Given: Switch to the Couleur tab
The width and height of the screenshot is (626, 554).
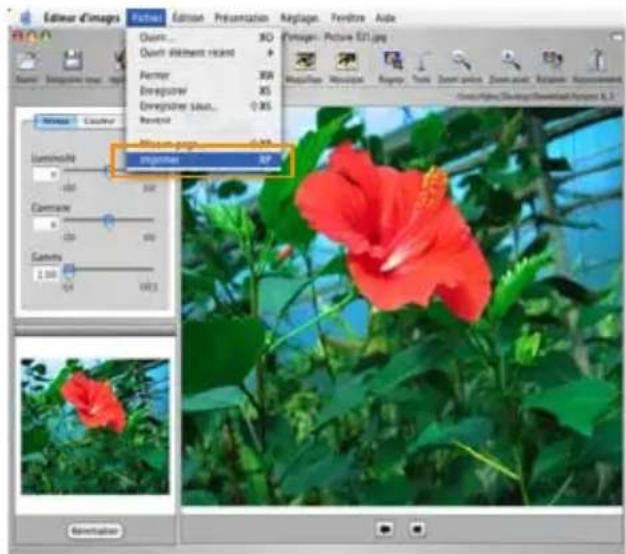Looking at the screenshot, I should (x=99, y=121).
